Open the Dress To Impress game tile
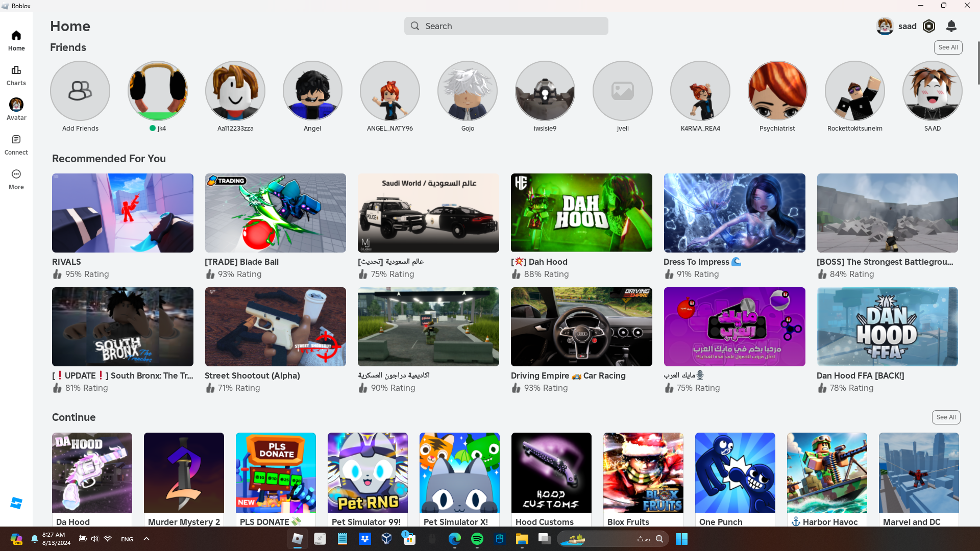 (x=734, y=213)
